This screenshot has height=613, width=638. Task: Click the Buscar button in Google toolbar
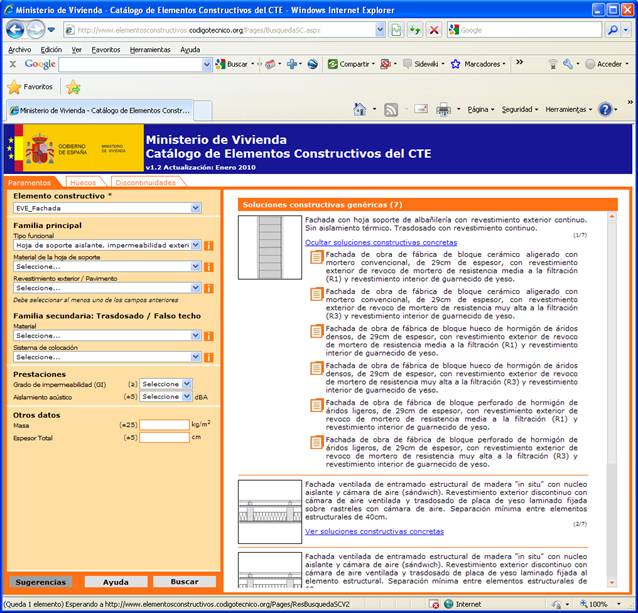pos(232,64)
